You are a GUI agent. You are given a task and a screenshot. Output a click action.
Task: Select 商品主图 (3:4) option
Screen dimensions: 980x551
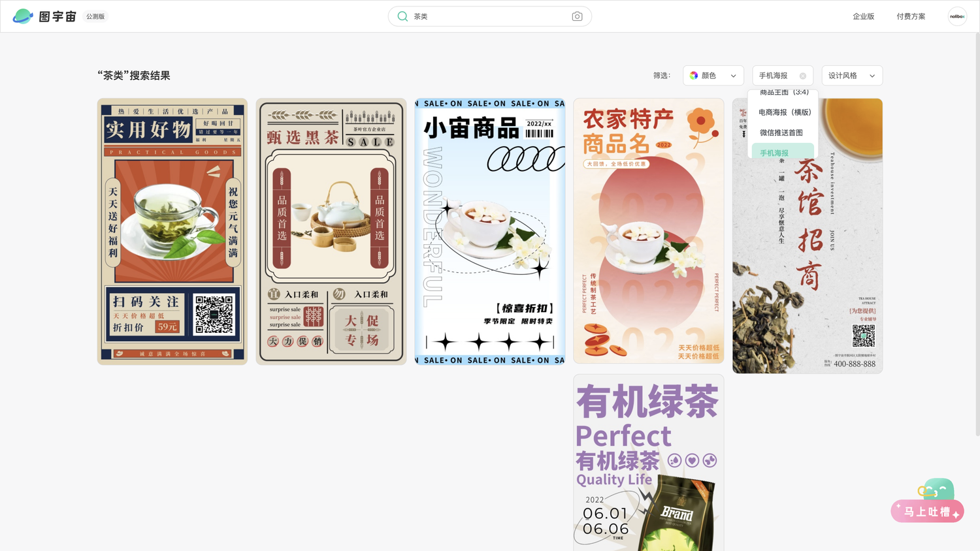784,93
